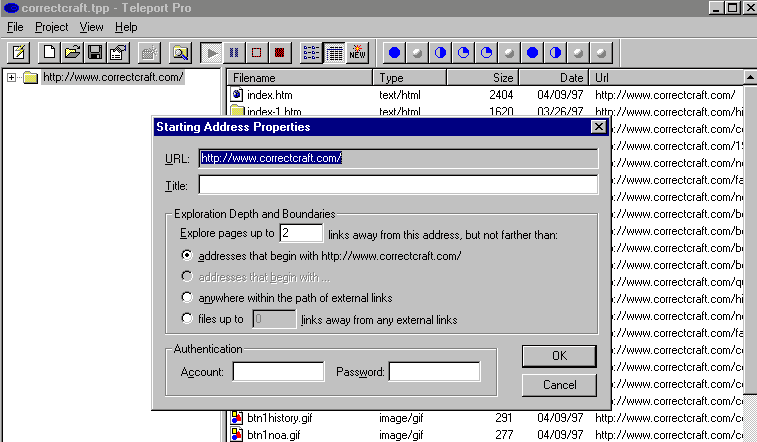Click the leftmost solid blue thread indicator
Image resolution: width=757 pixels, height=442 pixels.
394,53
